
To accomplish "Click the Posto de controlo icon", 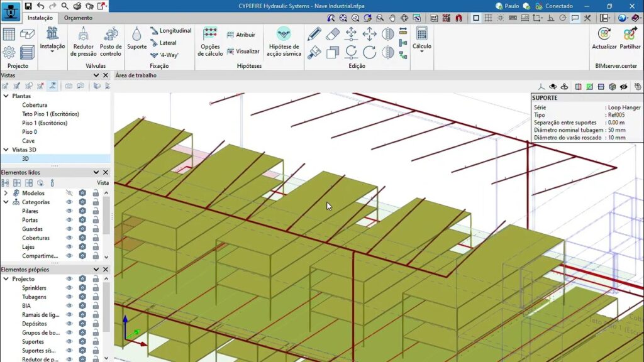I will coord(111,41).
